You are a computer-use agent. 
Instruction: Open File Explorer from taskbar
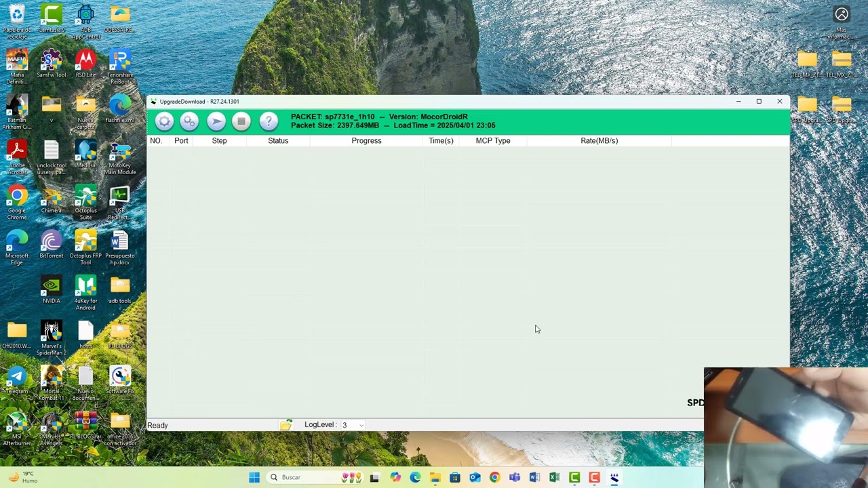coord(435,477)
